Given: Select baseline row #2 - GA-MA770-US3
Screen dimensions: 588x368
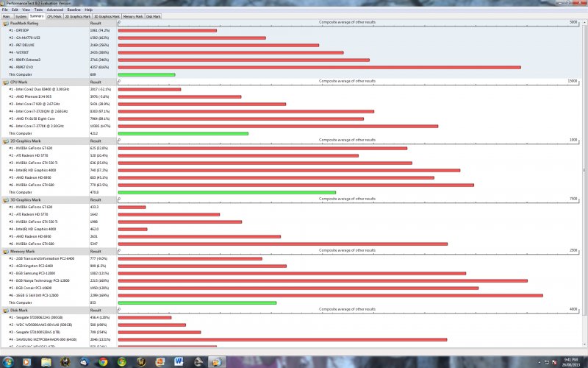Looking at the screenshot, I should tap(24, 38).
